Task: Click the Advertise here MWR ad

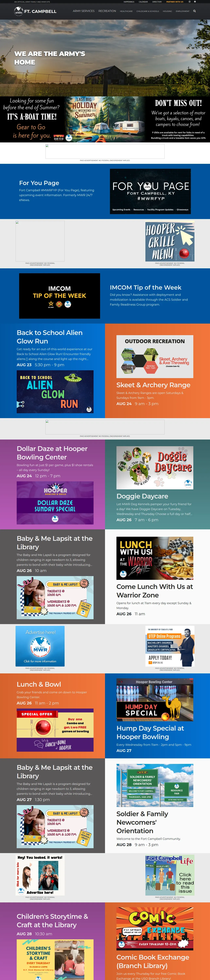Action: (x=40, y=646)
